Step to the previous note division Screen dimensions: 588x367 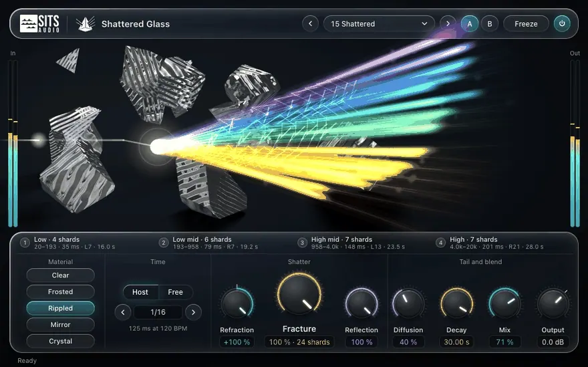(123, 312)
